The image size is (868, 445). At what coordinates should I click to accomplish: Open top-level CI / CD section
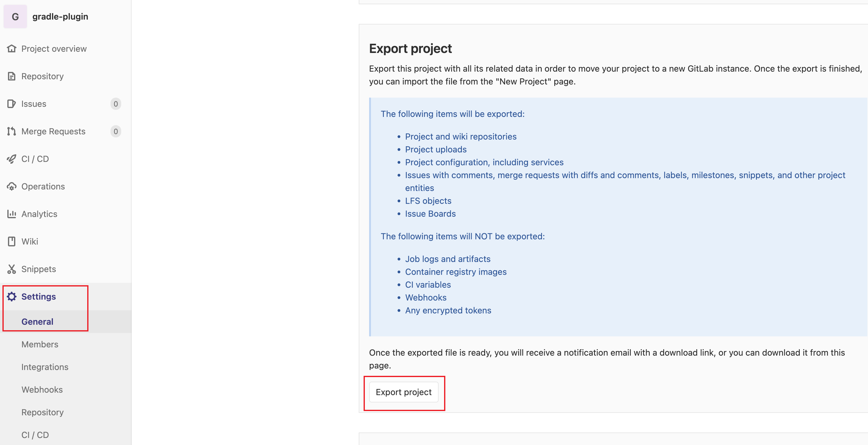coord(35,159)
